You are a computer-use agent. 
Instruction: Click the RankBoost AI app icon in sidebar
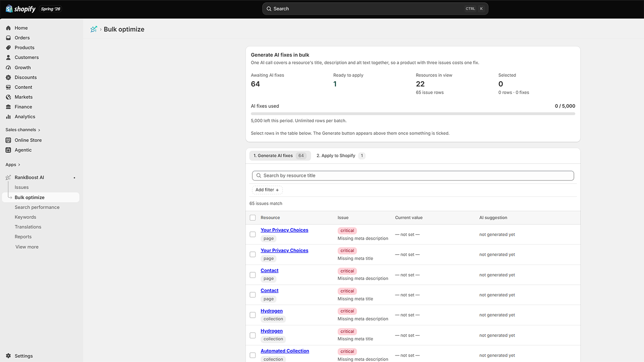[8, 177]
